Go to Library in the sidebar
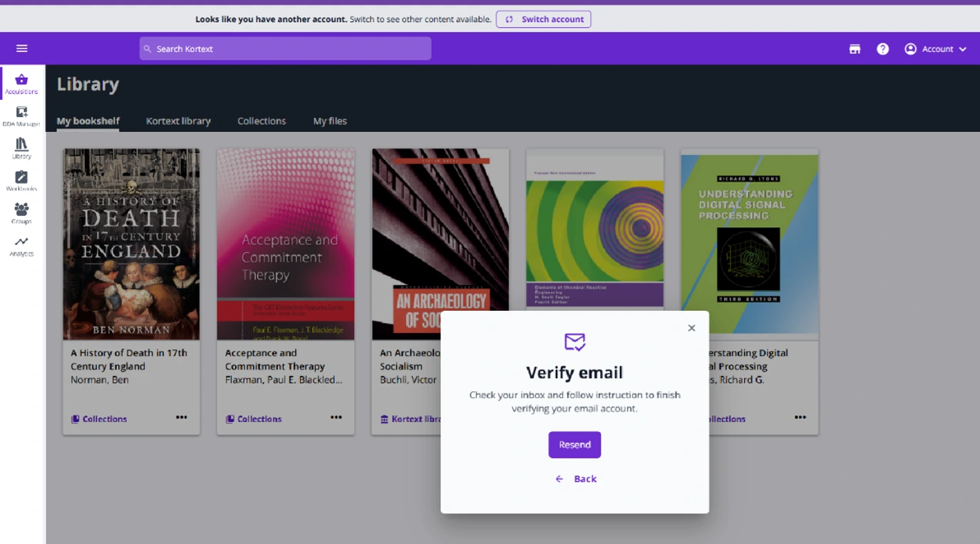Viewport: 980px width, 544px height. coord(21,148)
